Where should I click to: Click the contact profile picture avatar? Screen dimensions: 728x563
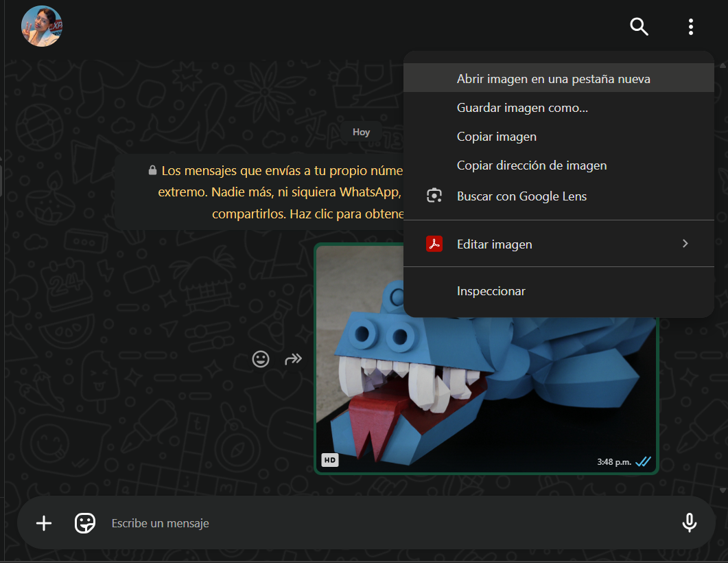pos(42,27)
